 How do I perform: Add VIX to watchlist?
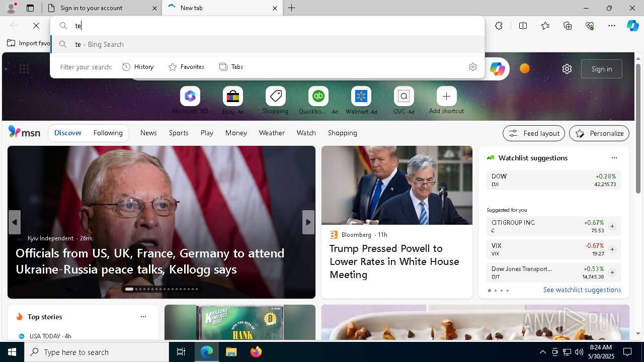(612, 249)
